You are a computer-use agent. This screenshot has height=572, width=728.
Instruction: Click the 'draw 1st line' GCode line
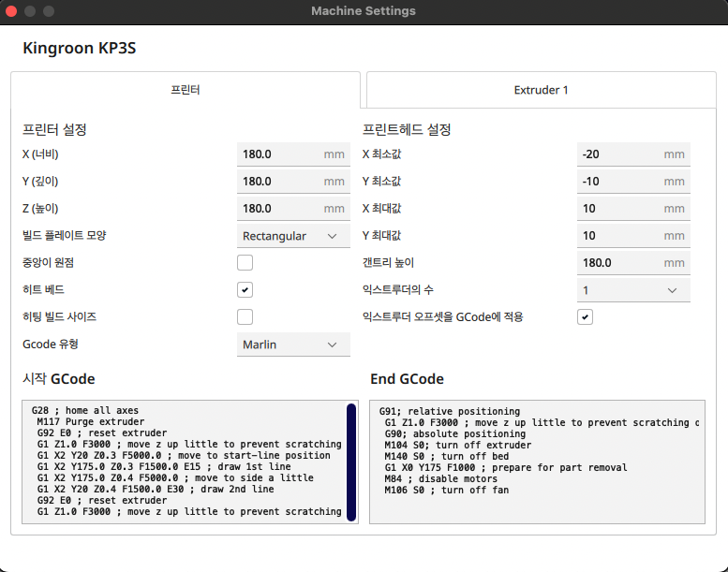[164, 467]
